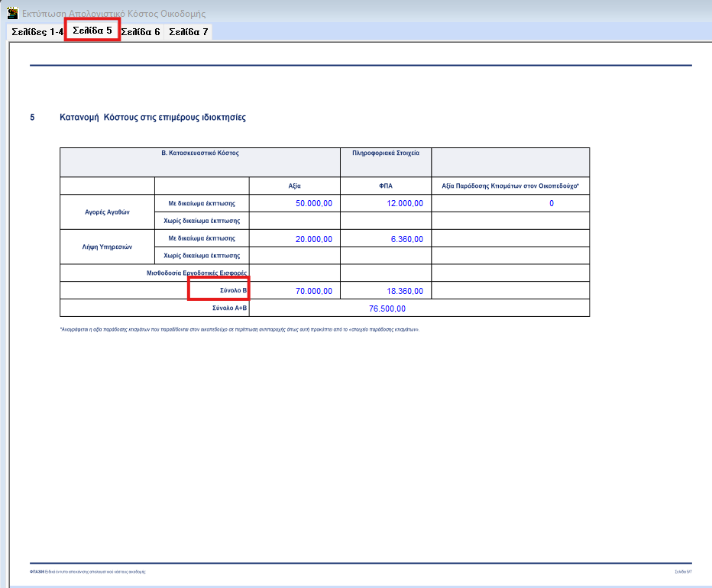Click the Κατανομή Κόστους section heading
This screenshot has width=712, height=588.
tap(153, 118)
